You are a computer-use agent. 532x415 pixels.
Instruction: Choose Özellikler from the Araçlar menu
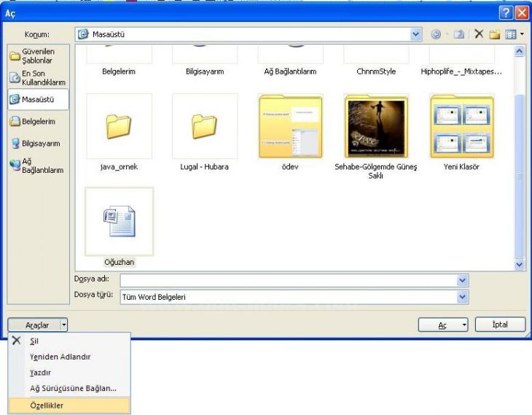click(69, 405)
